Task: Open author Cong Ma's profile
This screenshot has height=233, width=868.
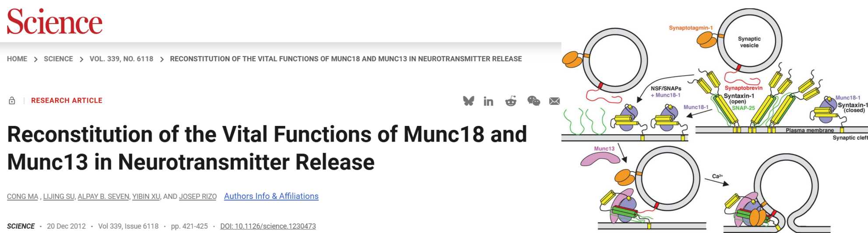Action: point(23,196)
